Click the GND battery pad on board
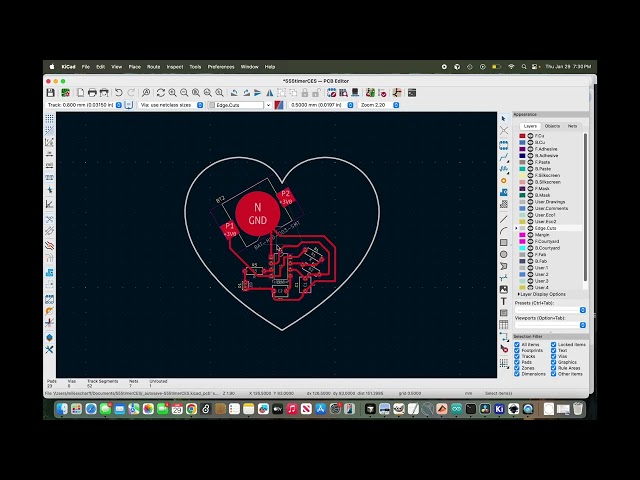Viewport: 640px width, 480px height. [x=258, y=213]
